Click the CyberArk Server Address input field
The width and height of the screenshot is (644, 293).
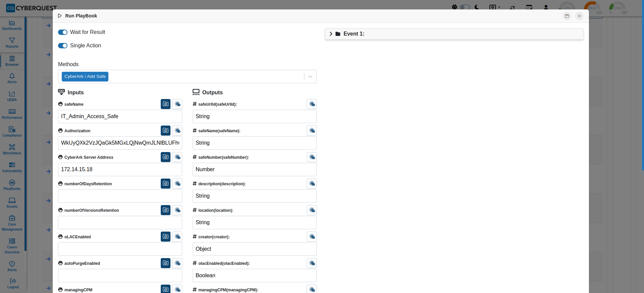coord(120,169)
